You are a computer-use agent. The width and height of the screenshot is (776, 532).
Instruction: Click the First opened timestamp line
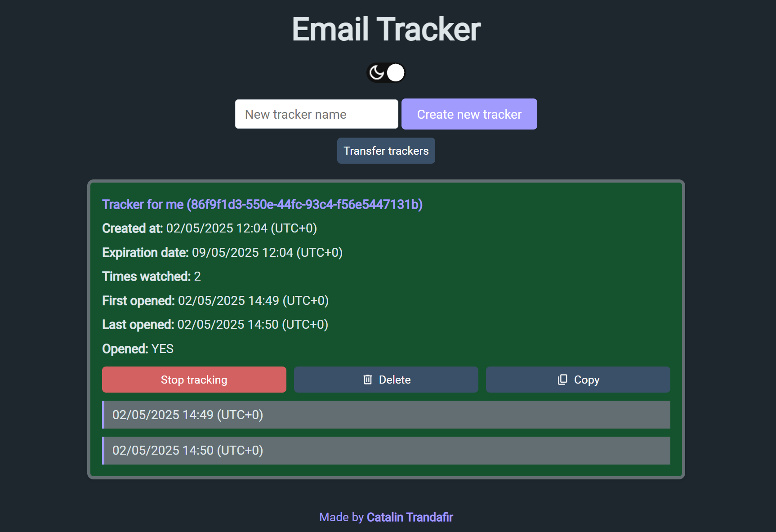click(x=215, y=301)
